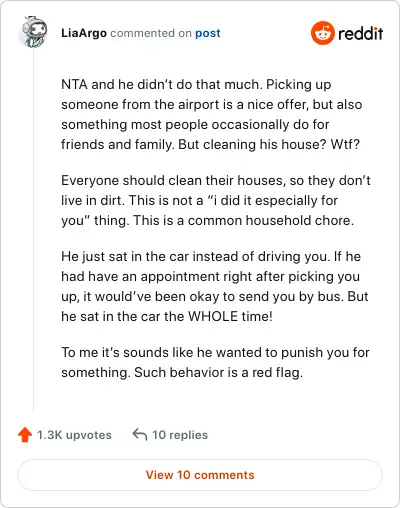400x508 pixels.
Task: Click the paragraph beginning "To me it's"
Action: pyautogui.click(x=215, y=362)
